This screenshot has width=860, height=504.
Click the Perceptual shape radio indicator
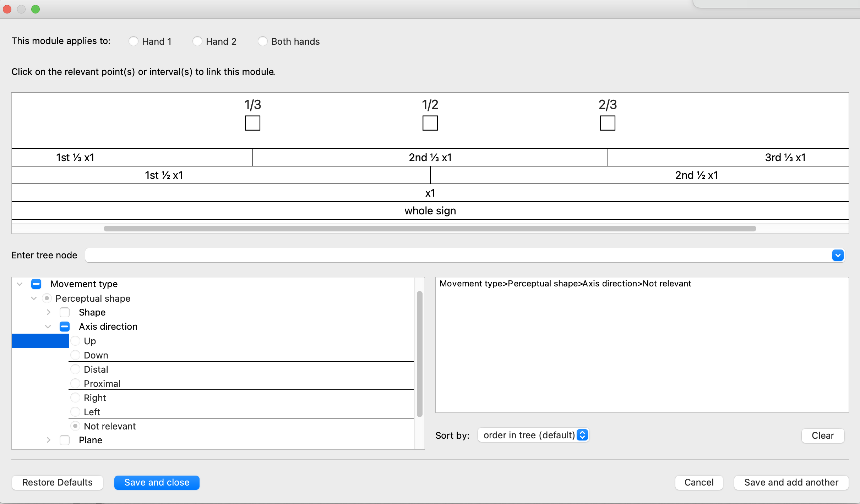click(x=47, y=298)
